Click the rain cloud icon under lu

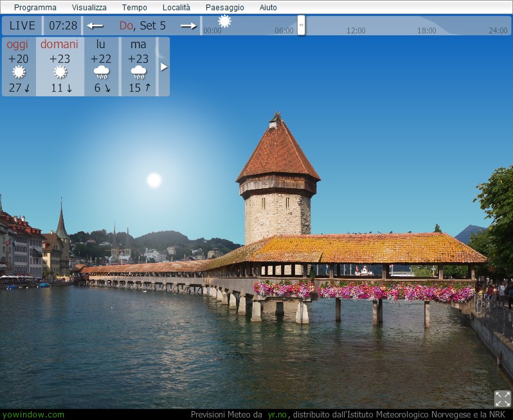102,72
